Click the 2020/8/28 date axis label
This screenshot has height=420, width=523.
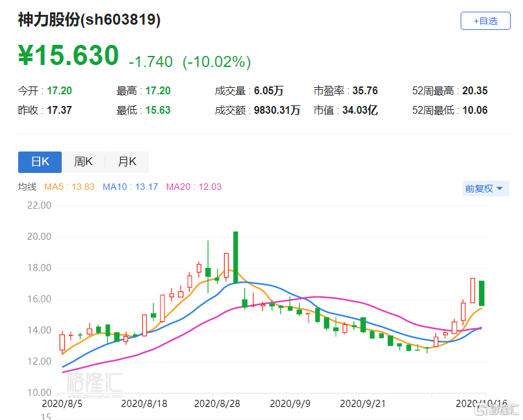(x=217, y=404)
